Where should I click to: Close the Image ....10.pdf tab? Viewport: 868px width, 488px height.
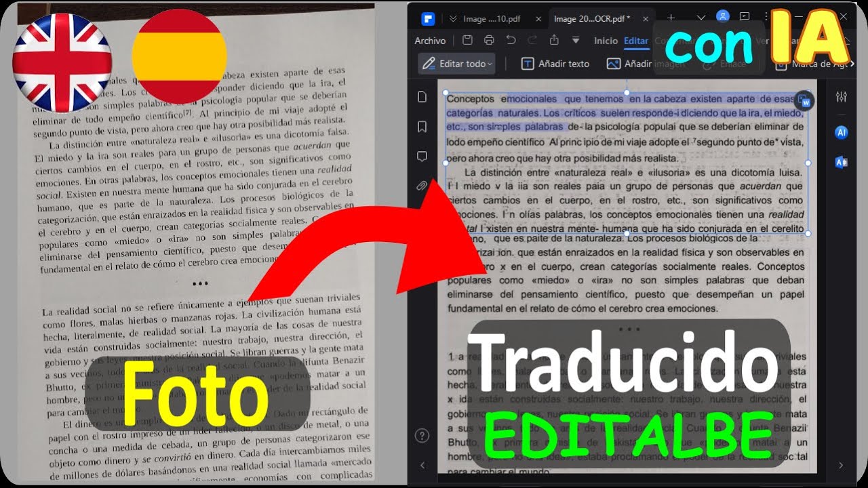coord(538,19)
